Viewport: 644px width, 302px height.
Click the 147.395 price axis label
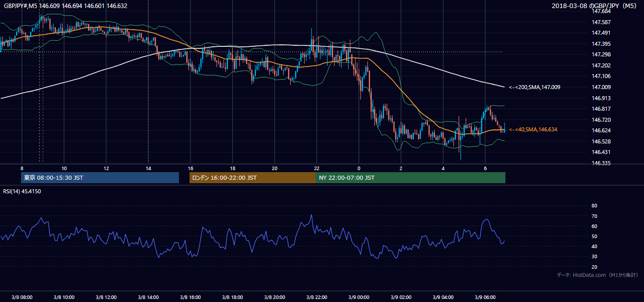pyautogui.click(x=601, y=44)
